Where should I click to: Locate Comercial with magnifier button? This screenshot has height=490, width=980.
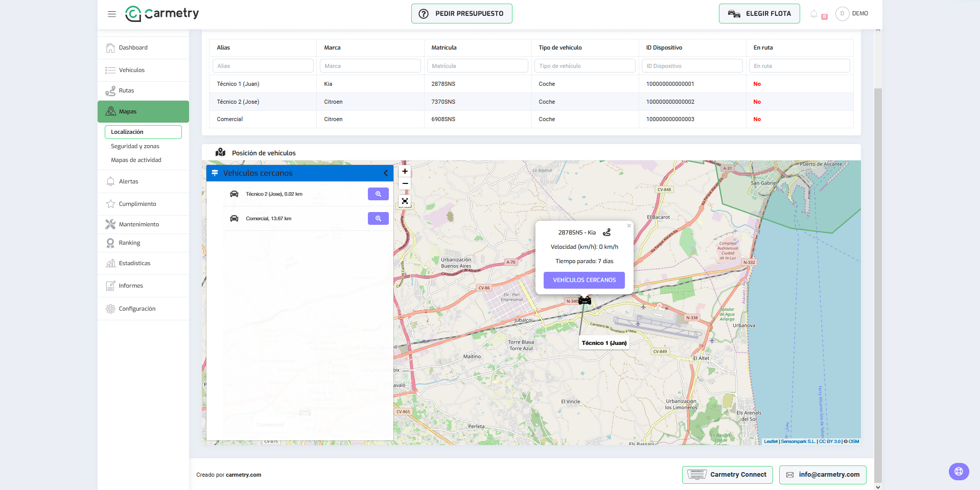(x=378, y=219)
